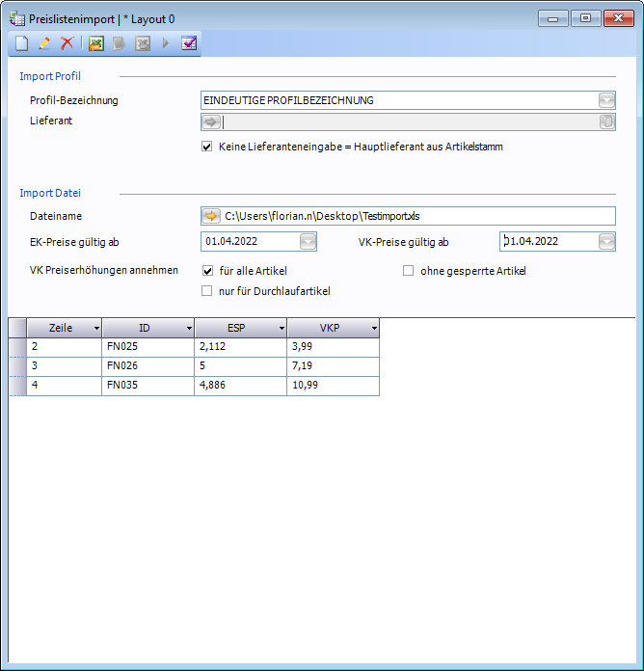Click the play arrow toolbar icon

(x=165, y=43)
